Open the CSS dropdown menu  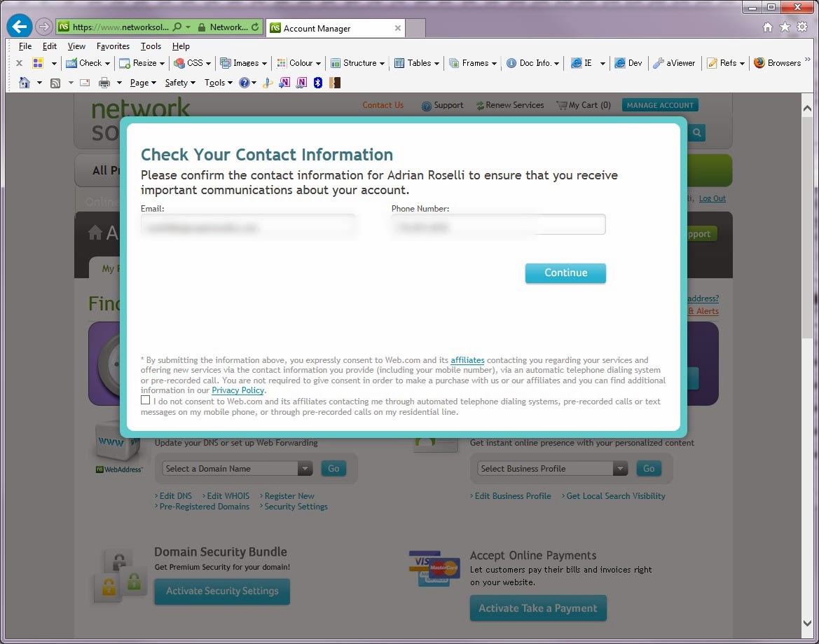point(192,62)
